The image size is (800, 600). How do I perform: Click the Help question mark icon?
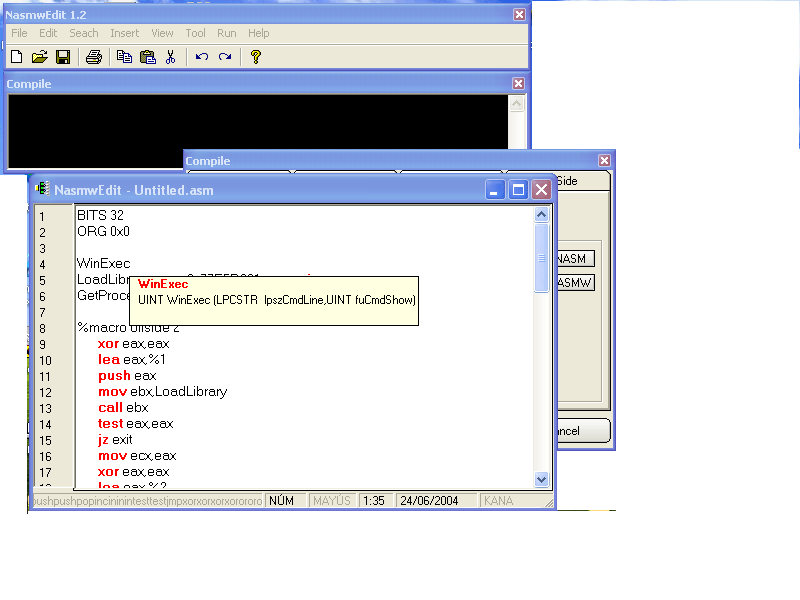click(256, 57)
